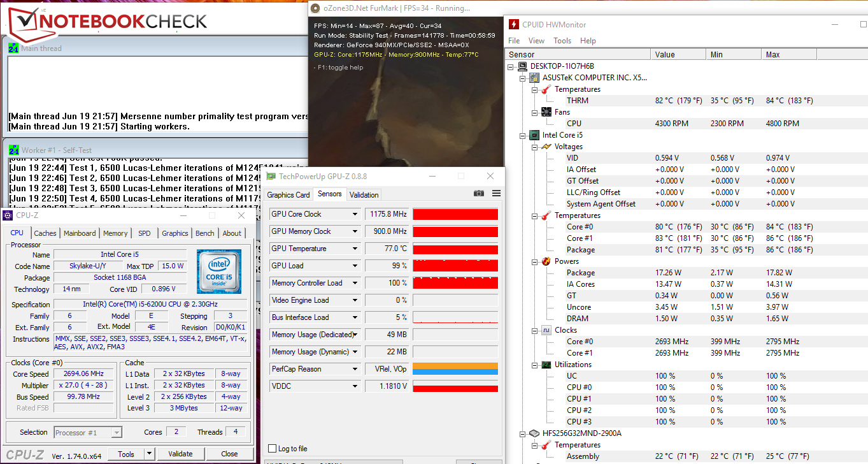Viewport: 868px width, 464px height.
Task: Collapse the Powers tree node
Action: (536, 261)
